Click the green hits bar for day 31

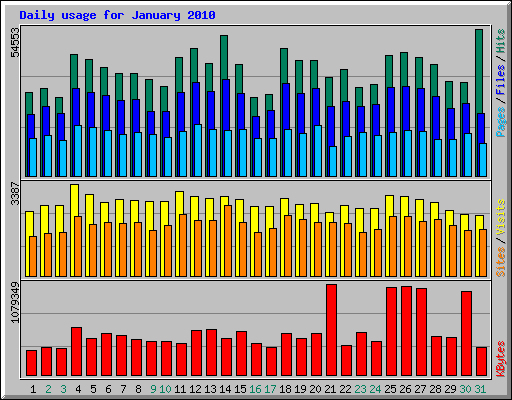pyautogui.click(x=479, y=71)
